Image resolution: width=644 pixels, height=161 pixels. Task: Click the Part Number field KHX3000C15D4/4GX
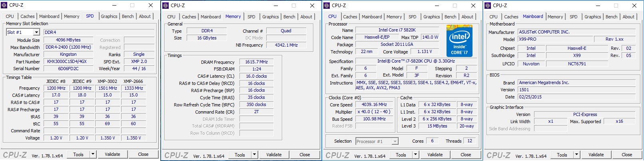tap(68, 62)
